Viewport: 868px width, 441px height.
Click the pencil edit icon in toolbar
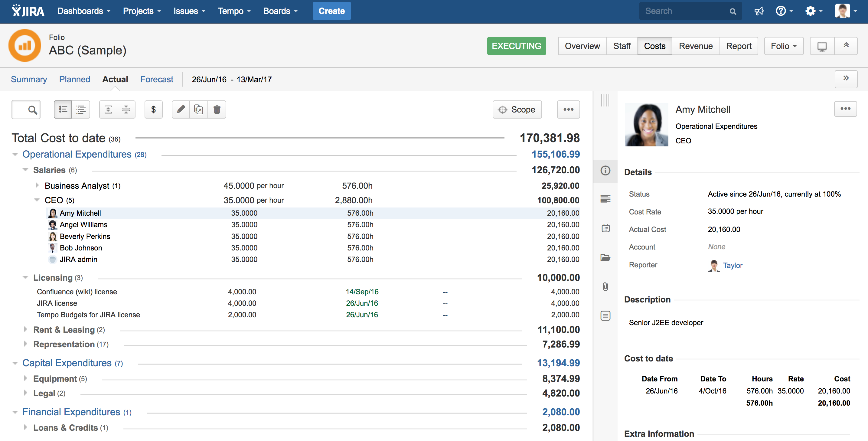[x=181, y=109]
